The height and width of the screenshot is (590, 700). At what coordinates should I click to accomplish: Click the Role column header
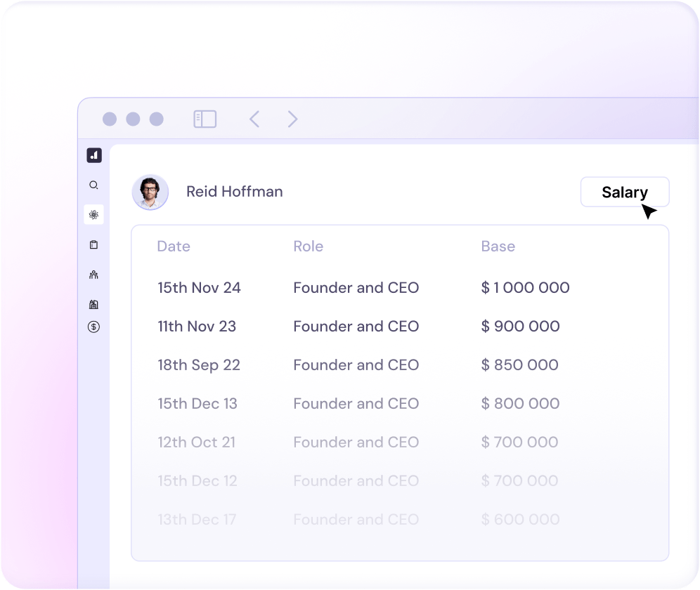point(308,247)
